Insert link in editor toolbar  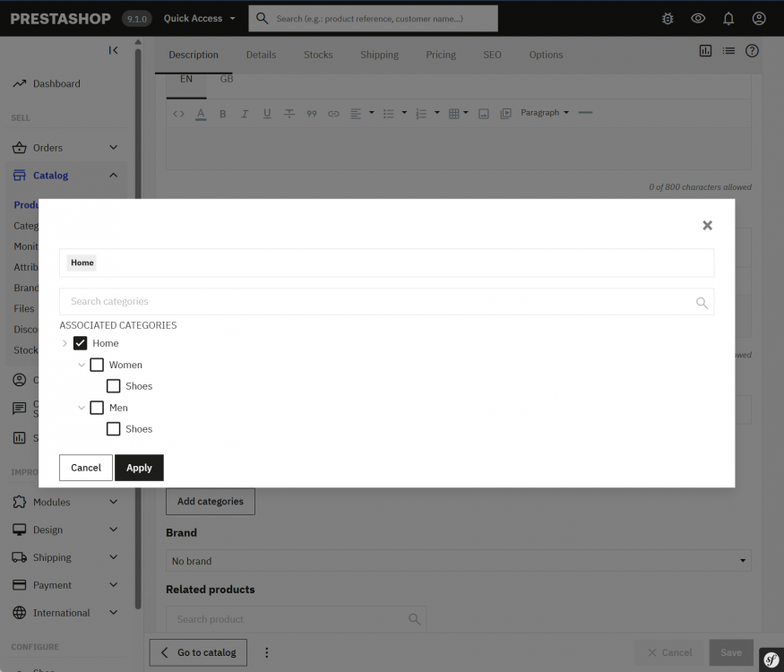point(333,114)
